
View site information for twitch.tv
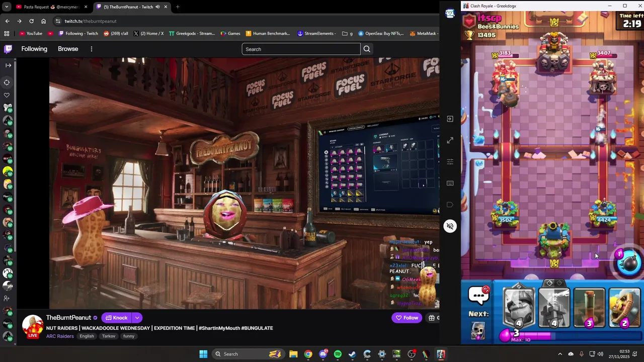tap(58, 21)
